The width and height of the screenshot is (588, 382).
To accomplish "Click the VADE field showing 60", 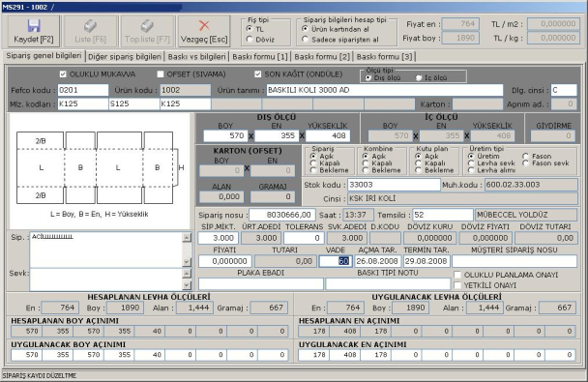I will tap(336, 261).
